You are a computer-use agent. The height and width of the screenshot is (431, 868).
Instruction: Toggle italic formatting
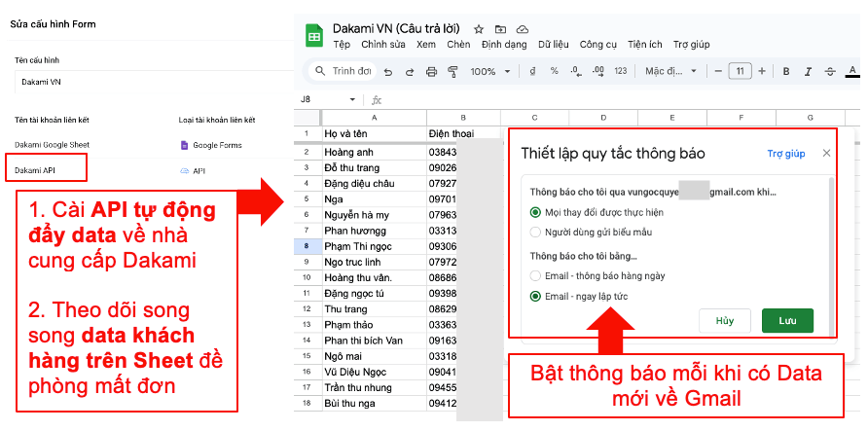(x=808, y=71)
